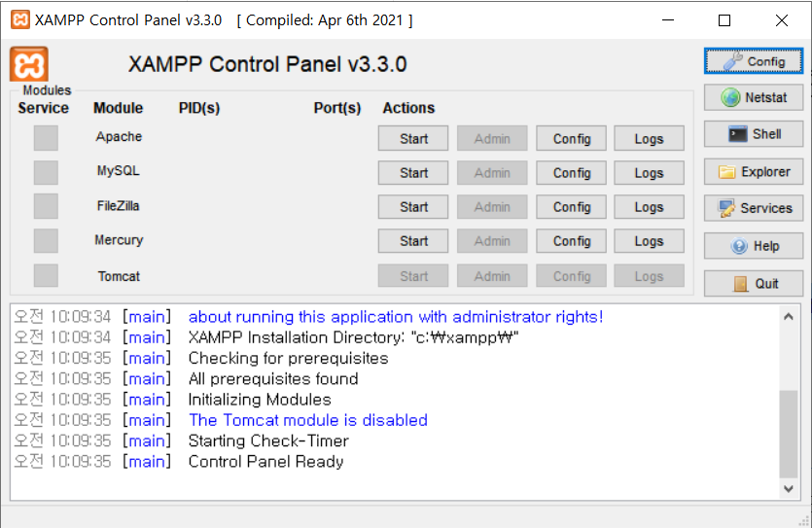Open the MySQL Logs menu
The image size is (812, 528).
tap(649, 172)
